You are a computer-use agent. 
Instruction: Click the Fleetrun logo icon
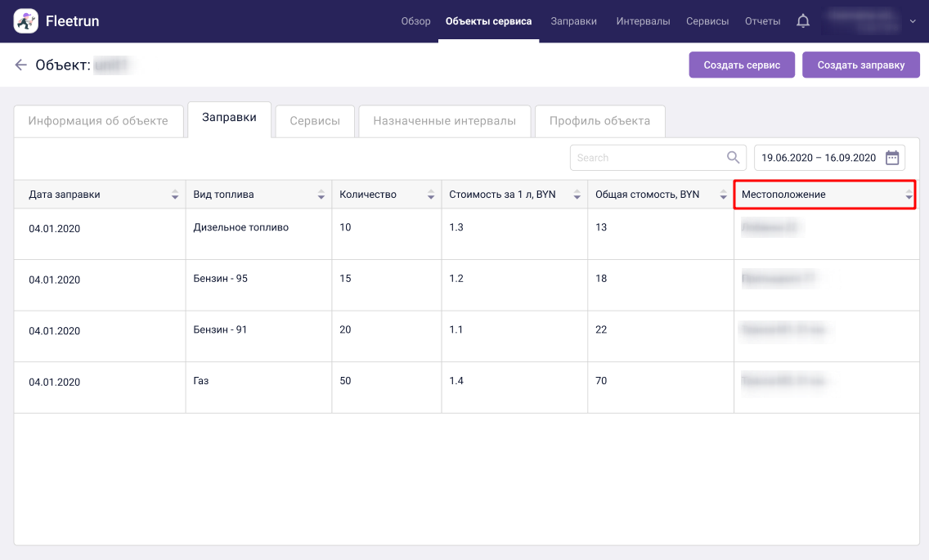pyautogui.click(x=26, y=21)
